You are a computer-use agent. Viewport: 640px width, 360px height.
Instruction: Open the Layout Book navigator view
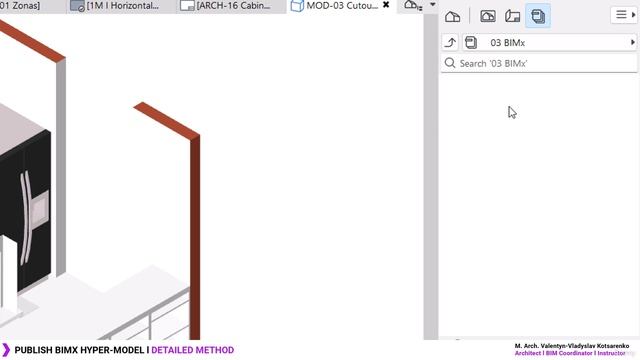coord(513,16)
